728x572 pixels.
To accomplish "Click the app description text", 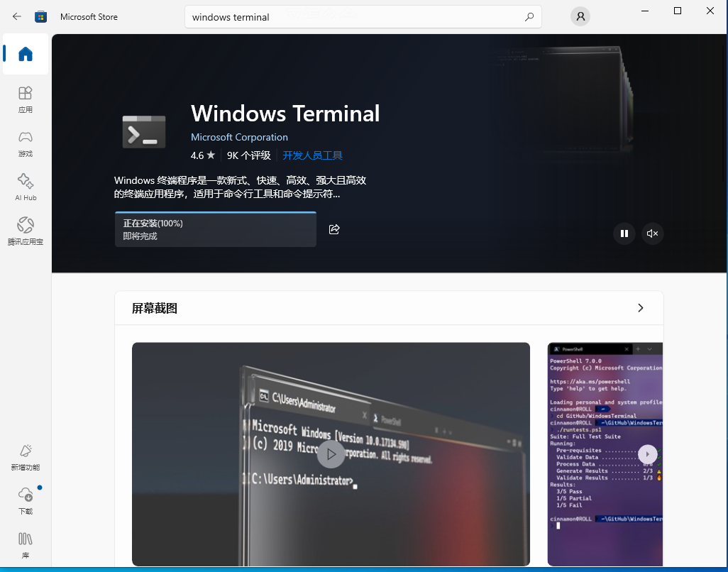I will tap(240, 187).
